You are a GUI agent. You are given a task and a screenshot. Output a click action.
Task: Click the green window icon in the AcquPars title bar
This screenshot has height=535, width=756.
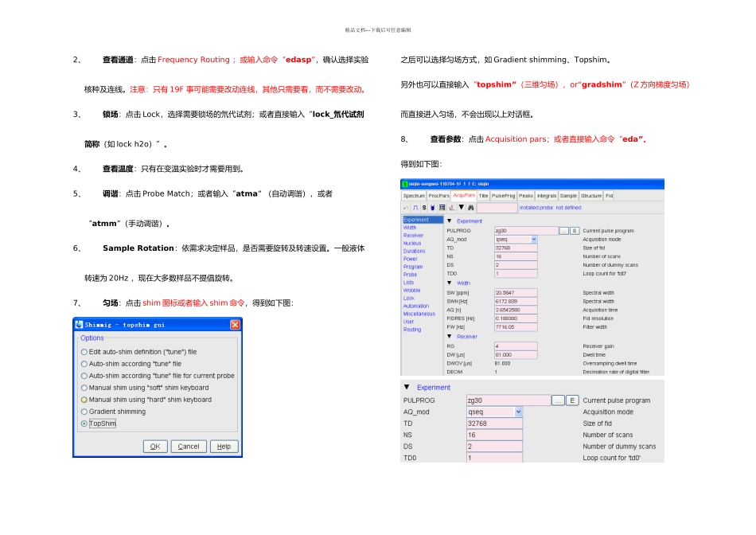404,184
